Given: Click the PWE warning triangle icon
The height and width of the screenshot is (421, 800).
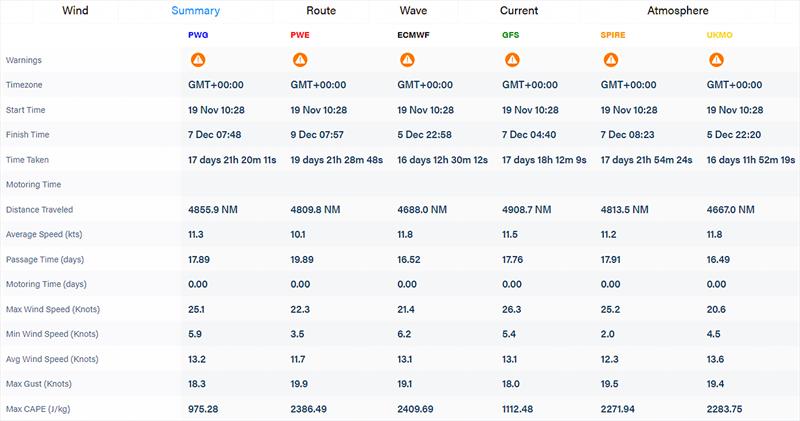Looking at the screenshot, I should tap(299, 60).
